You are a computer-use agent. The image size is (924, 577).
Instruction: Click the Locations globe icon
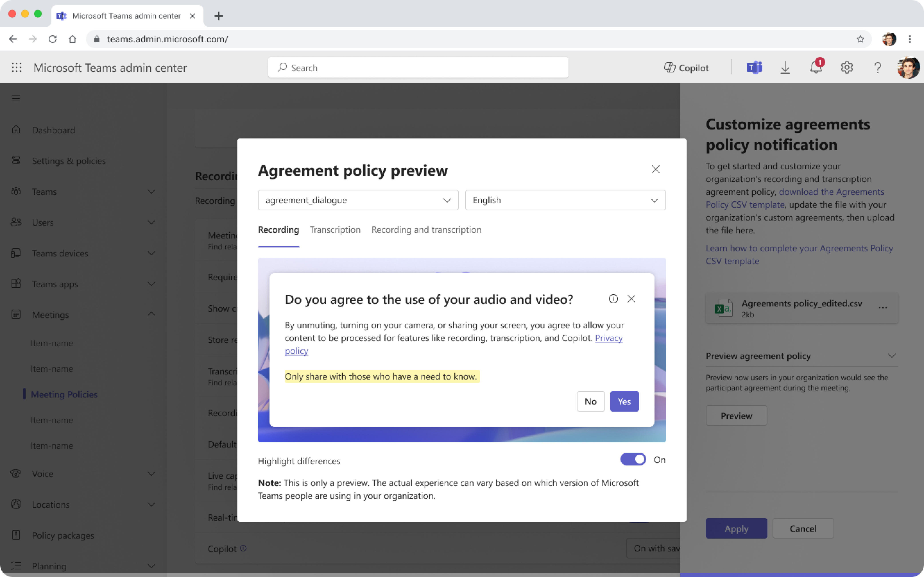(16, 504)
